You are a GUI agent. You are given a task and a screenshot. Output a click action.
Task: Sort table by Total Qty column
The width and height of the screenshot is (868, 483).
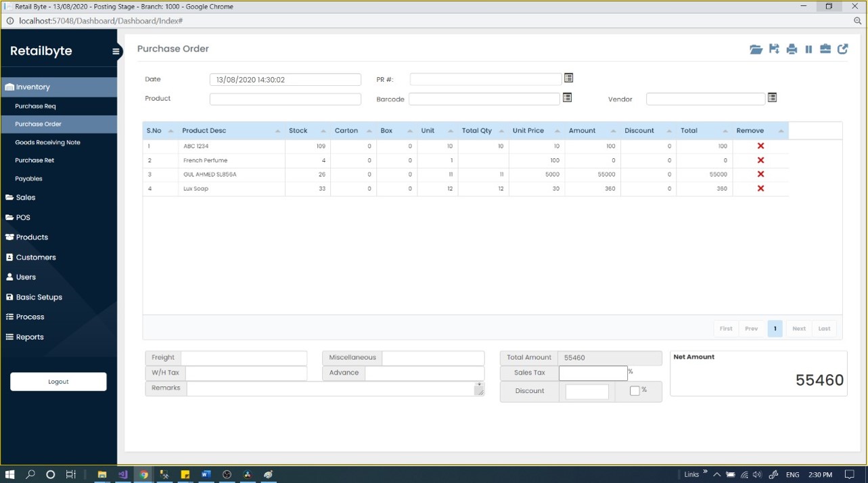483,131
